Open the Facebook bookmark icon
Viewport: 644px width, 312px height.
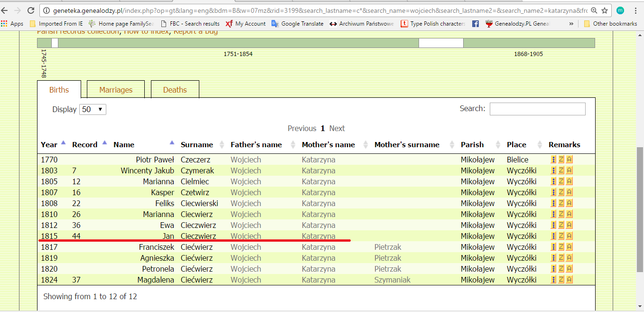point(475,23)
